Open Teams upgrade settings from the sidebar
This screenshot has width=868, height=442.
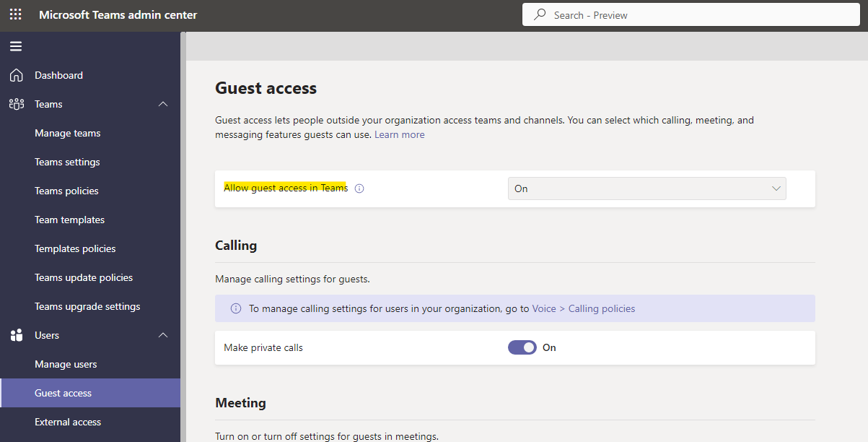click(87, 305)
